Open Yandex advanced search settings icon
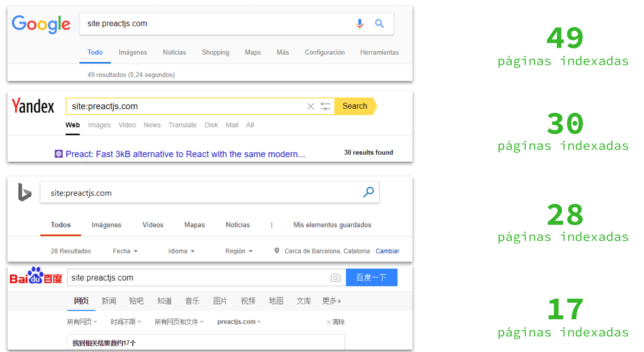Image resolution: width=644 pixels, height=352 pixels. (325, 106)
